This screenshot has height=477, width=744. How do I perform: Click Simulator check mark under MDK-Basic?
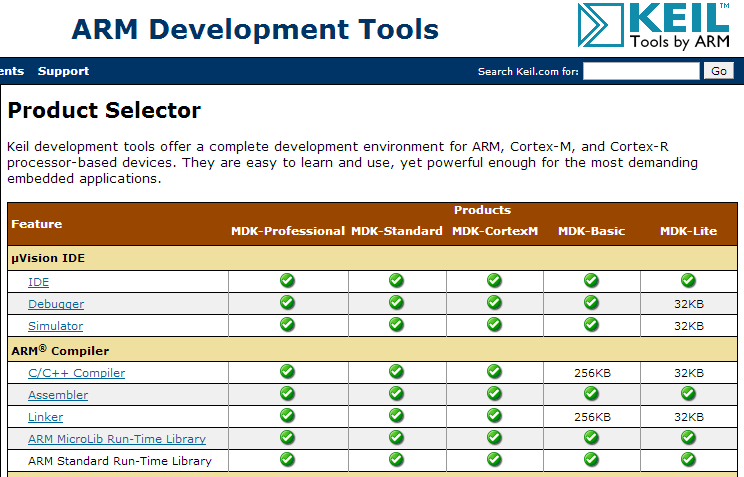591,324
